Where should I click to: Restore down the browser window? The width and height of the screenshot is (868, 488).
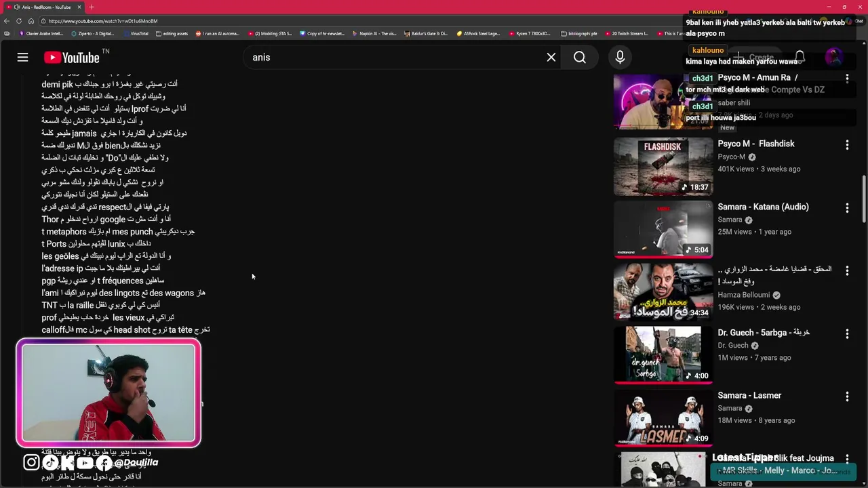[844, 7]
